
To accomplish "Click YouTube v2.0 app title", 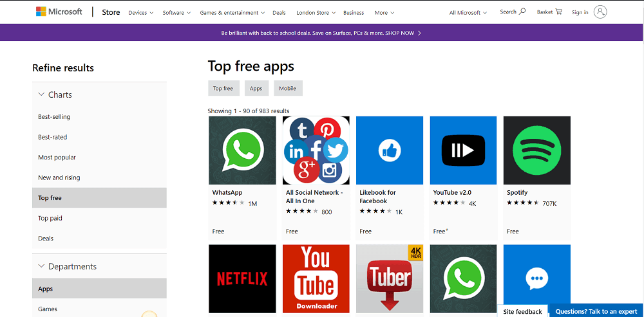I will pos(452,192).
